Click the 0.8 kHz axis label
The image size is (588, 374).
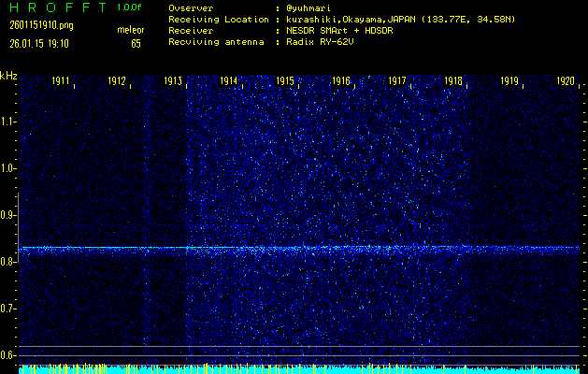click(7, 262)
